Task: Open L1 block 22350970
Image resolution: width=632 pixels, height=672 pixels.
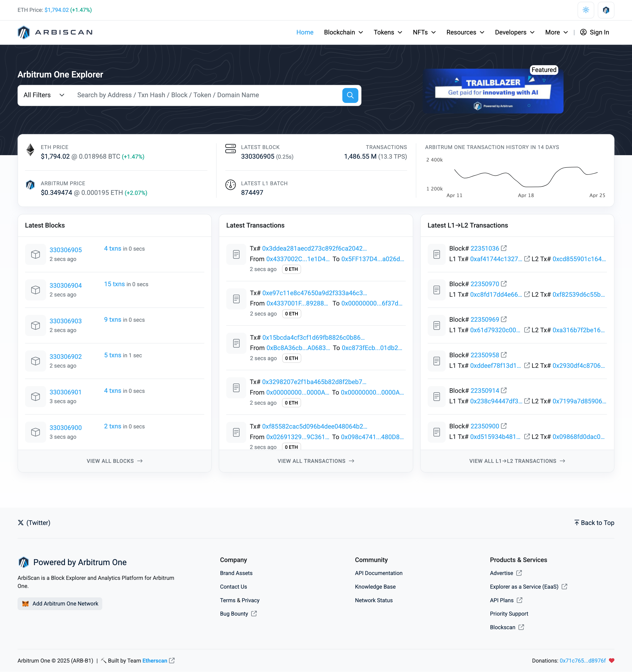Action: [x=485, y=284]
